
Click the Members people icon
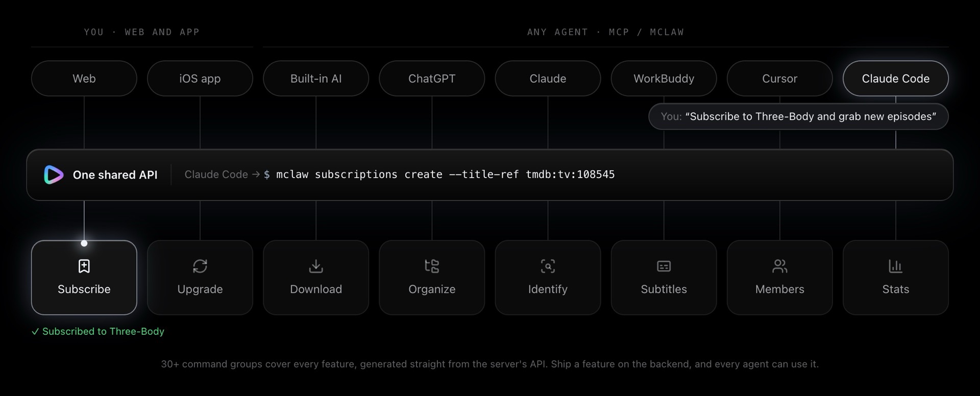pyautogui.click(x=780, y=266)
